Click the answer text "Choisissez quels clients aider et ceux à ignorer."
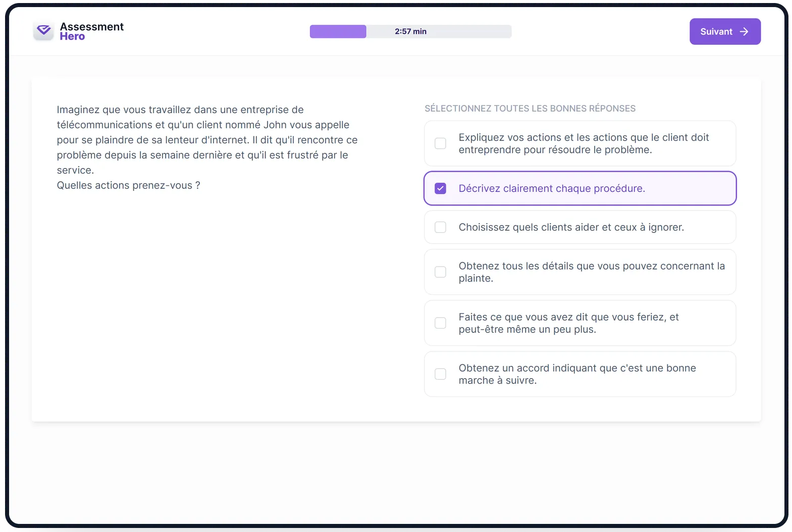Screen dimensions: 792x532 pos(571,227)
